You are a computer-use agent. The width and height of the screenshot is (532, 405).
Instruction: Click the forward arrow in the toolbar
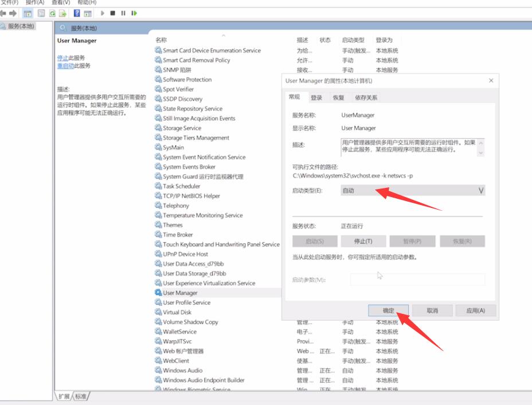pos(13,13)
